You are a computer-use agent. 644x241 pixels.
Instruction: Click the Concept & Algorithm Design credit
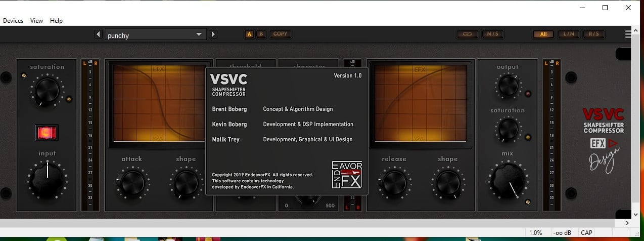point(298,109)
